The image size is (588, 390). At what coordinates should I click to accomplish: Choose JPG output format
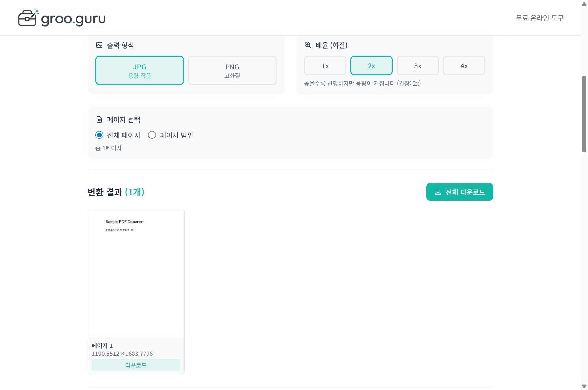140,70
